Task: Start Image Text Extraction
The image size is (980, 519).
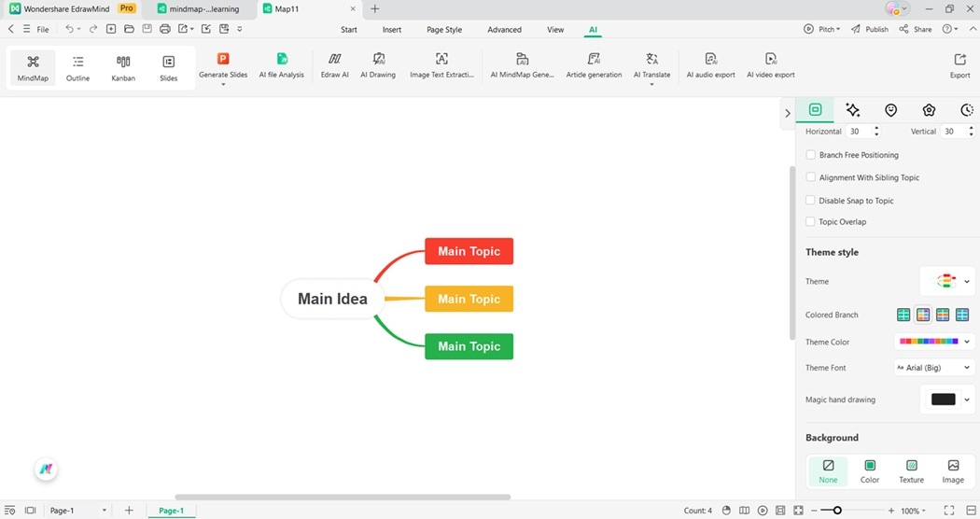Action: pyautogui.click(x=441, y=65)
